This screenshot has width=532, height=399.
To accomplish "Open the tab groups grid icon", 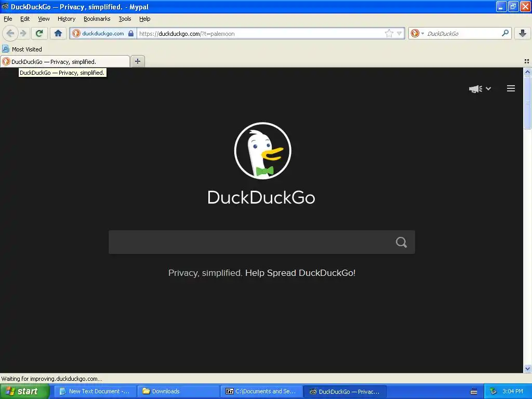I will coord(527,61).
